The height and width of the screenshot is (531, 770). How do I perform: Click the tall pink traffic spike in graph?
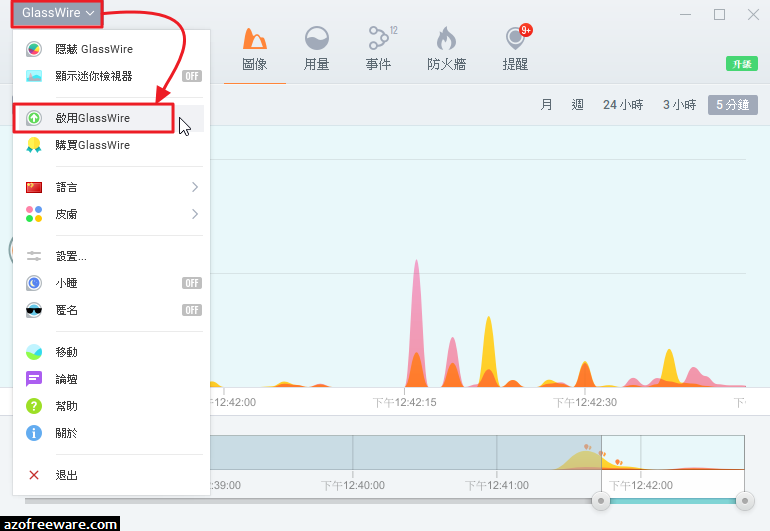click(416, 314)
